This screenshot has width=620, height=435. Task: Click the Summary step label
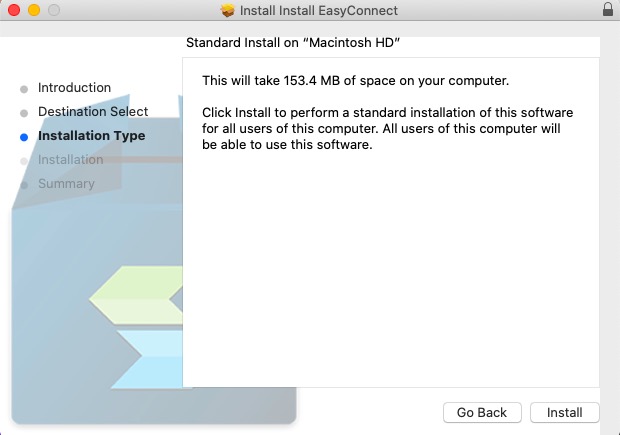(66, 183)
